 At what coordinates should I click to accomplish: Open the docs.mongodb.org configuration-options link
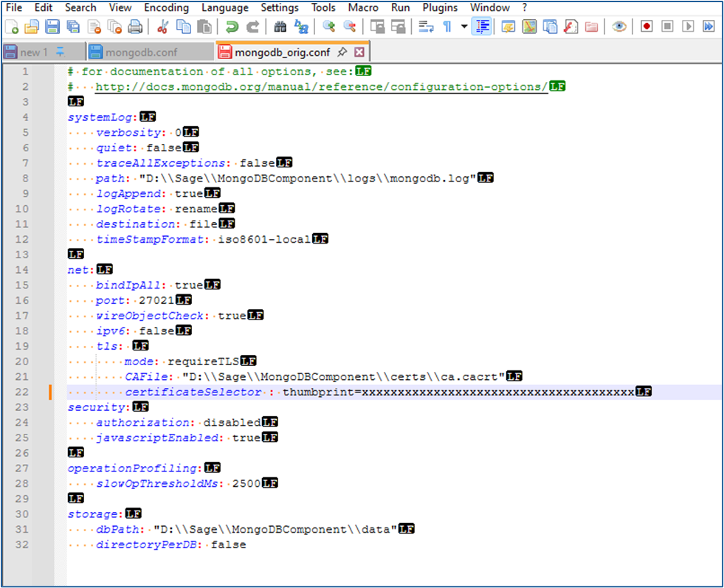pos(322,86)
